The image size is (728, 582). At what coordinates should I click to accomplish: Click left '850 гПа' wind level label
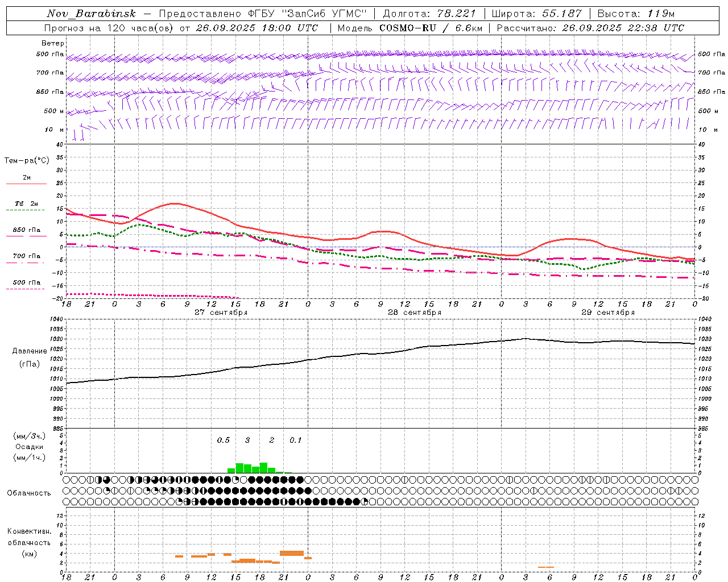[50, 92]
